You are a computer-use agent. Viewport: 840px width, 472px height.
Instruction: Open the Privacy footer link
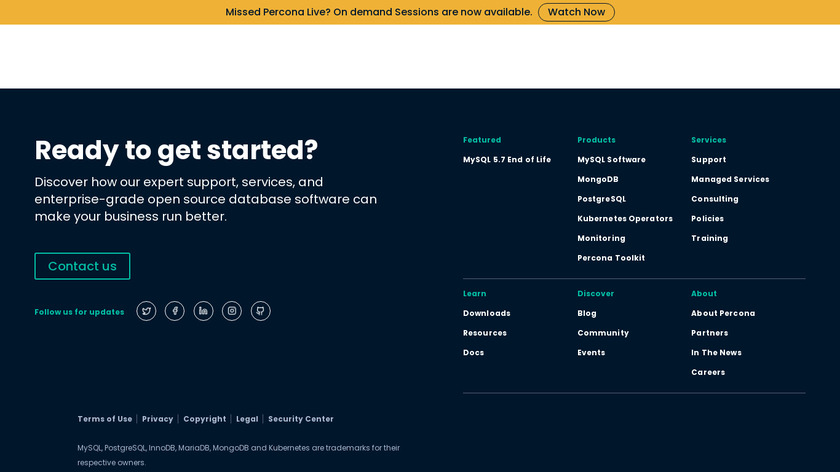(158, 419)
